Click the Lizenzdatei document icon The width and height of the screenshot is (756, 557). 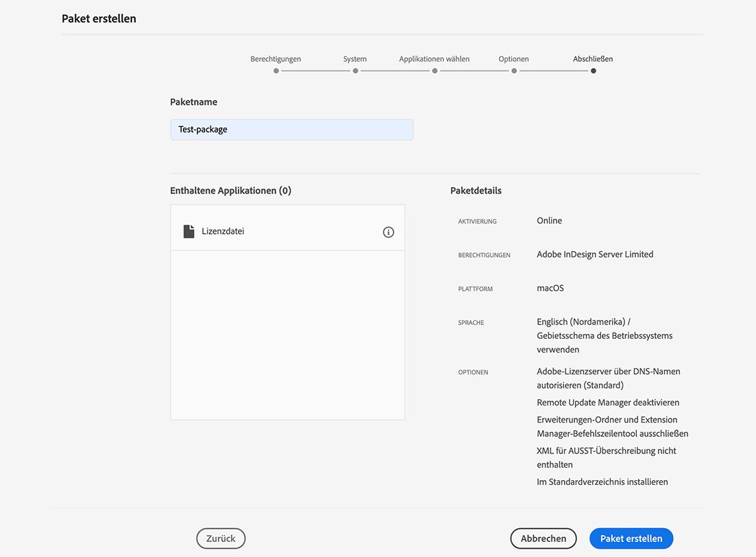tap(189, 230)
